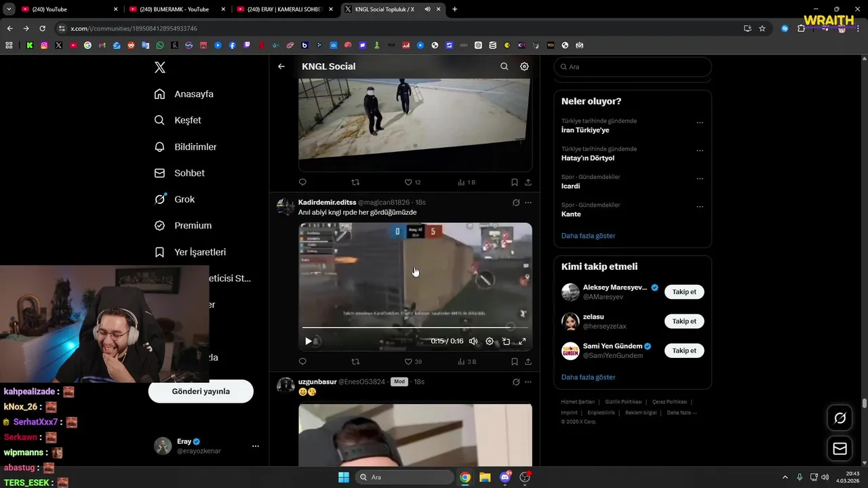Image resolution: width=868 pixels, height=488 pixels.
Task: Click the X logo in the sidebar
Action: coord(160,67)
